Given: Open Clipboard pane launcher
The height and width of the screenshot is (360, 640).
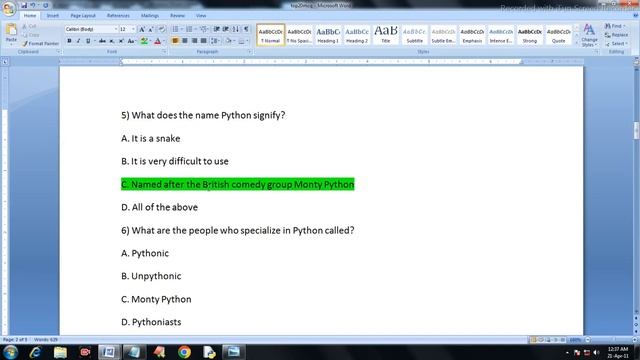Looking at the screenshot, I should click(x=59, y=52).
